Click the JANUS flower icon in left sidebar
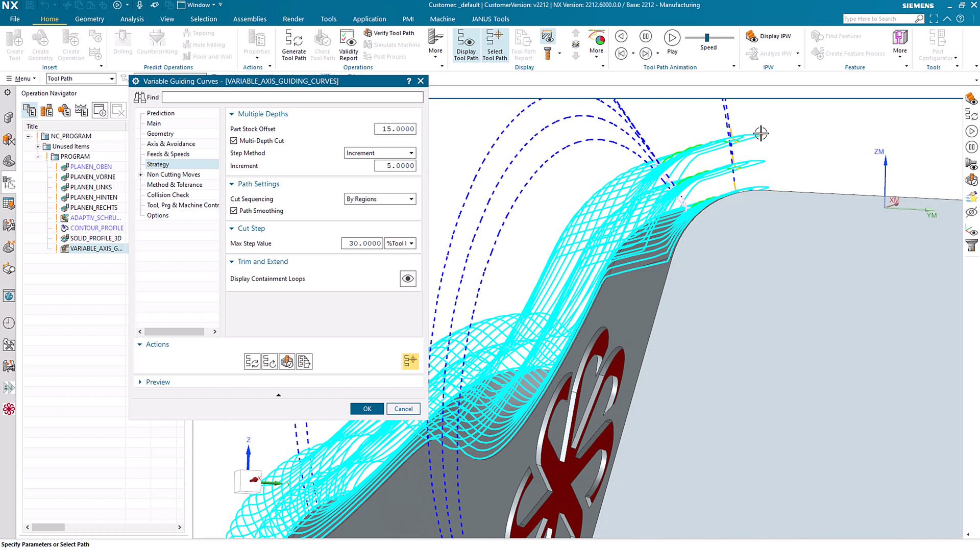The width and height of the screenshot is (980, 550). (x=9, y=409)
